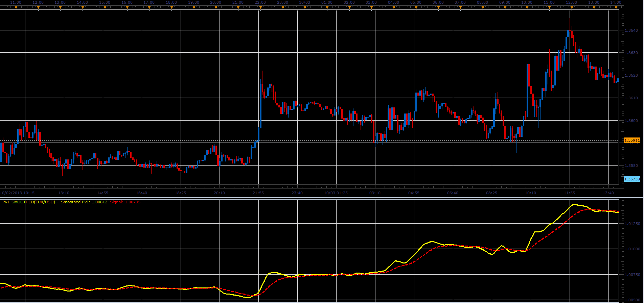
Task: Click the blue 1.35739 price label
Action: [632, 179]
